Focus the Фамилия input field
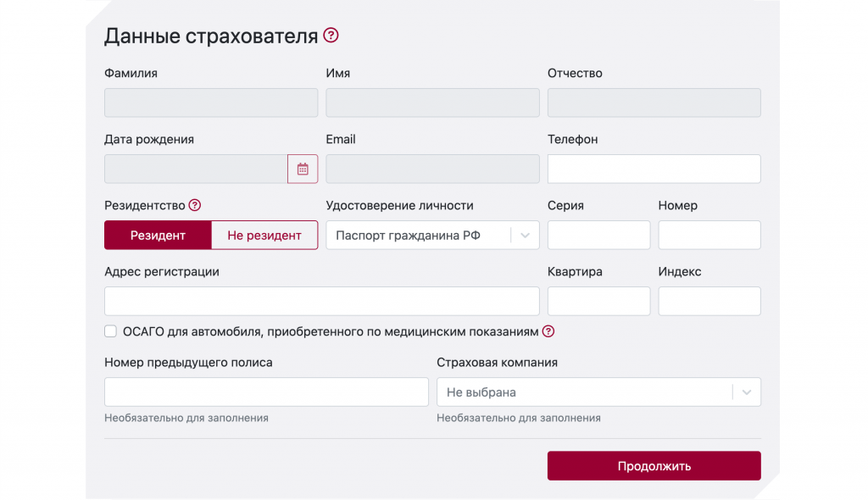Viewport: 868px width, 500px height. coord(211,103)
